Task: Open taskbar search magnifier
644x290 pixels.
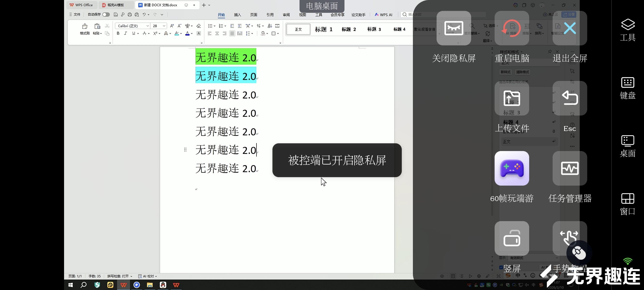Action: [83, 285]
